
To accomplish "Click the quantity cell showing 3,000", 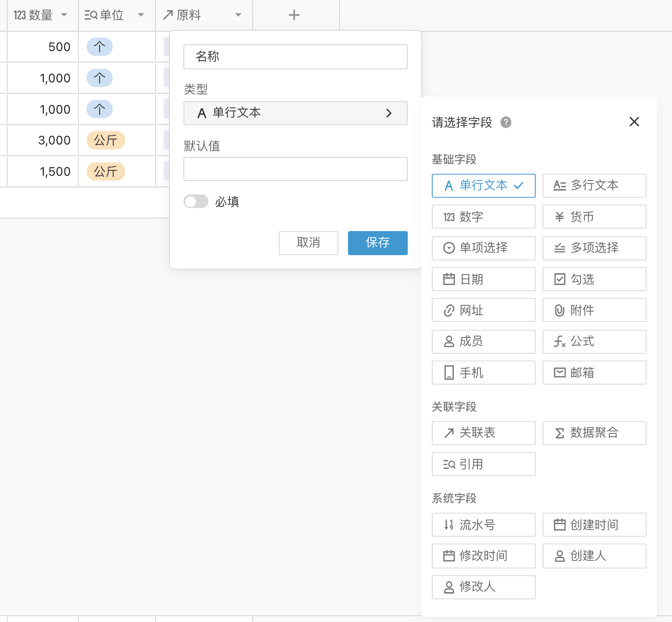I will [x=43, y=140].
